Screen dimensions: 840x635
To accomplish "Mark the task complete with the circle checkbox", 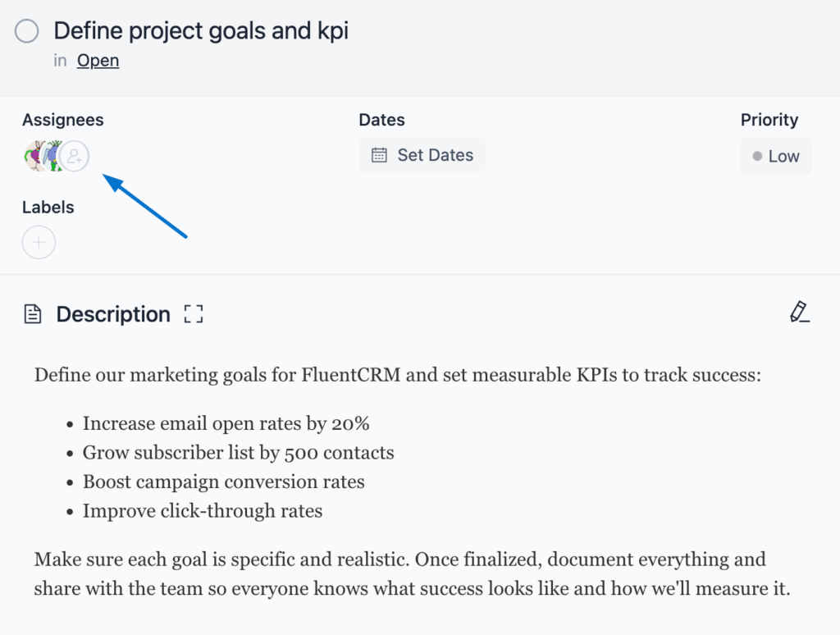I will (x=27, y=32).
